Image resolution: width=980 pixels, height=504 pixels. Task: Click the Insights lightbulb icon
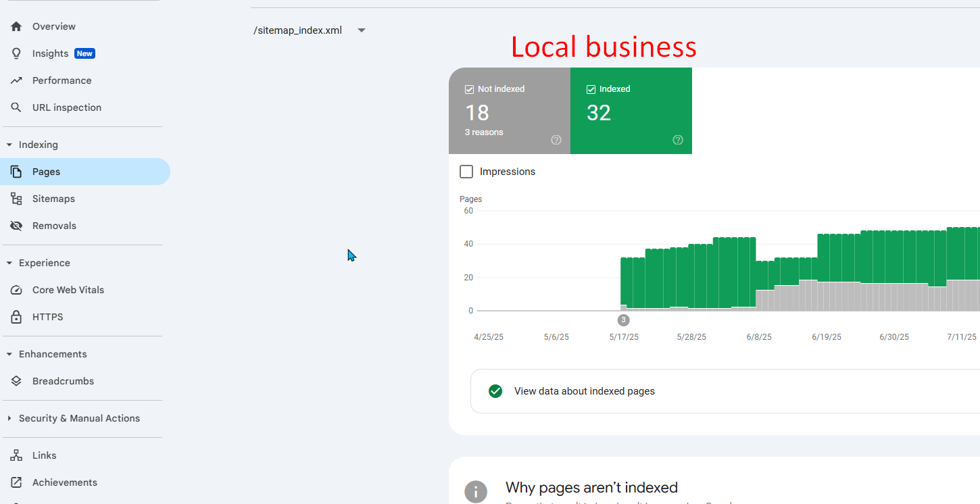[x=16, y=53]
